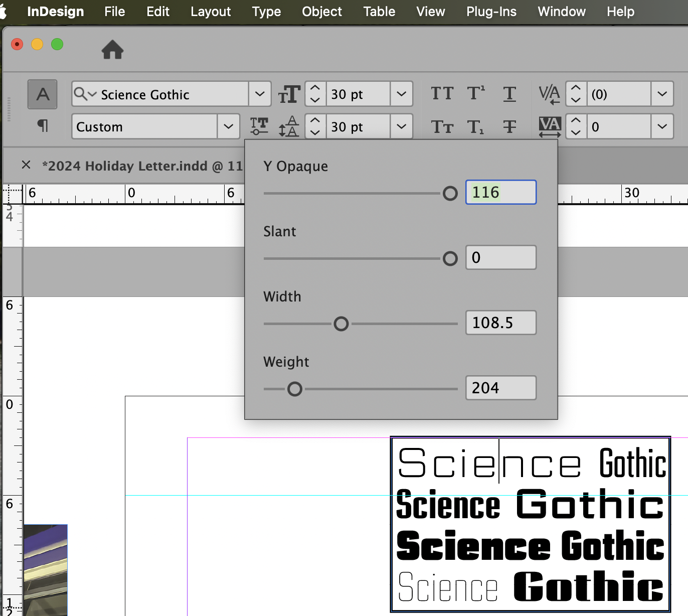Click the second line Science Gothic text
The height and width of the screenshot is (616, 688).
coord(530,505)
